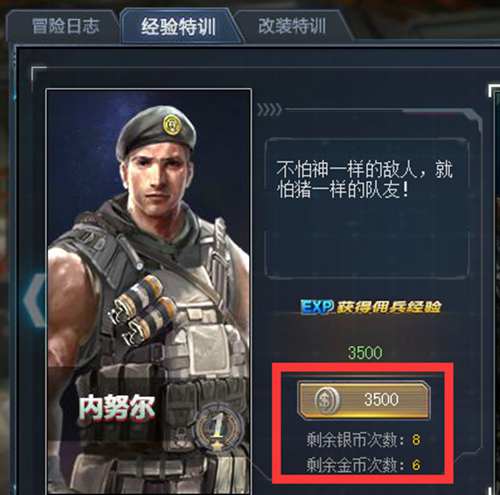Click the four-chevron arrow marker above quote
The image size is (500, 495).
pos(269,110)
